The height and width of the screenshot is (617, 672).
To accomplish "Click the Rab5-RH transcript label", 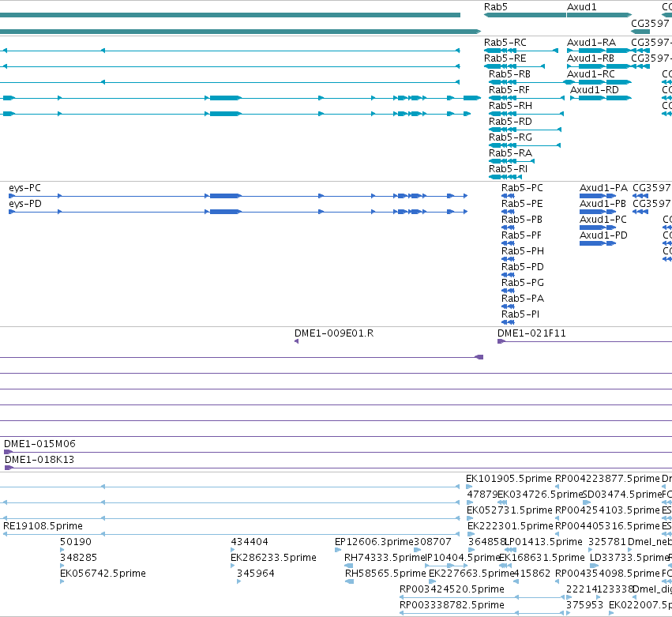I will [510, 106].
